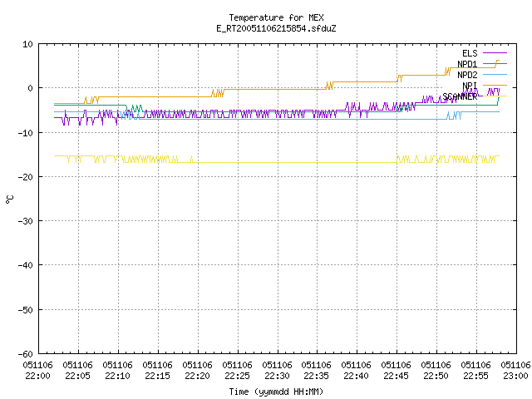Click the x-axis tick label 22:40
This screenshot has width=532, height=399.
tap(357, 376)
